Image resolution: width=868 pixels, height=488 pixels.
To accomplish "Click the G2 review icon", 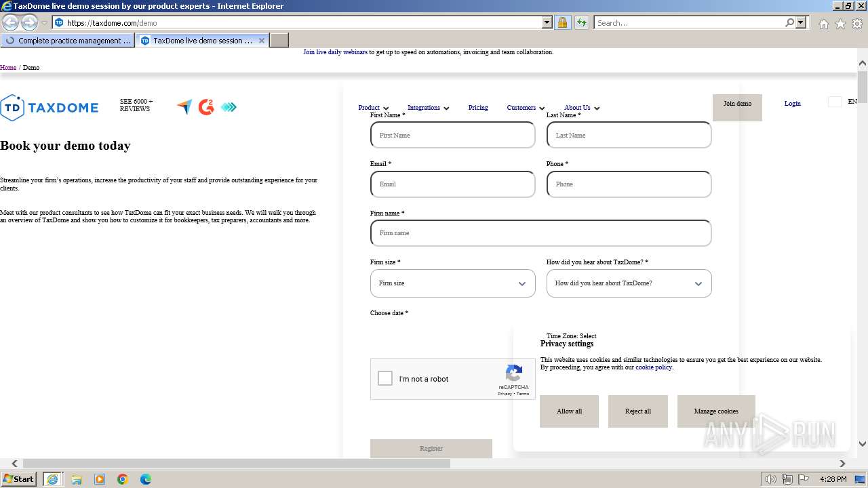I will [x=206, y=107].
